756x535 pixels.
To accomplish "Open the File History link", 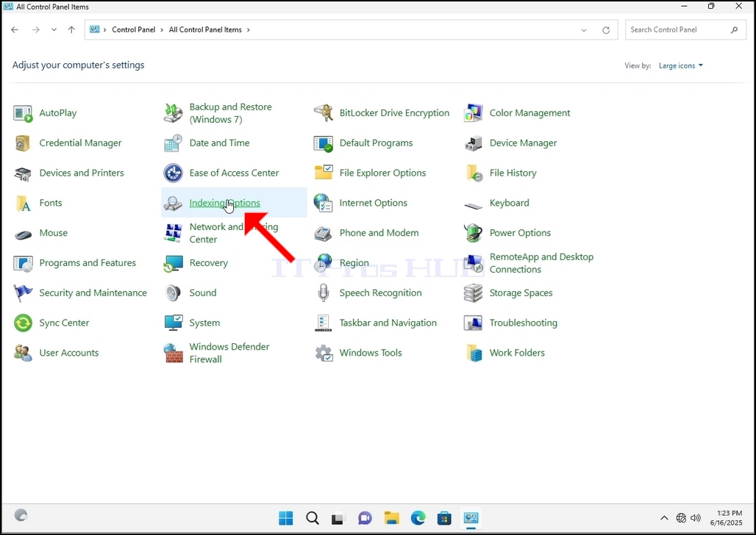I will tap(513, 173).
